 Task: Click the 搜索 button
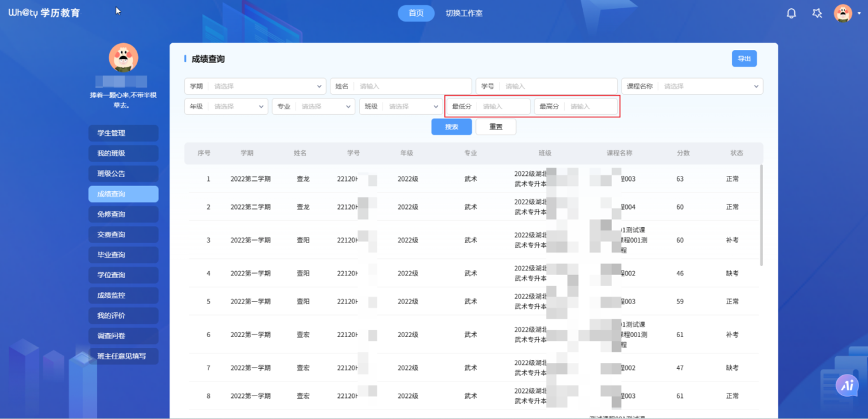tap(451, 127)
